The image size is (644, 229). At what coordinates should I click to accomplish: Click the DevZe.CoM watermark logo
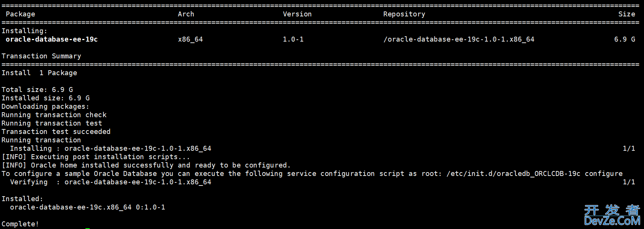click(x=612, y=216)
